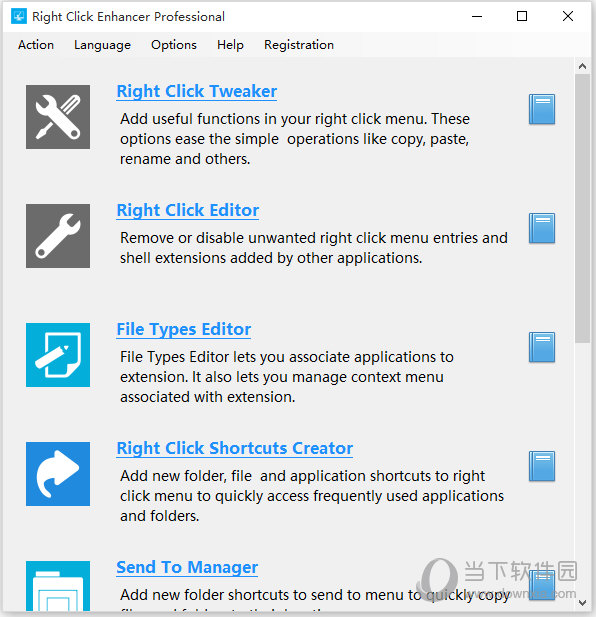Click the scrollbar down arrow
596x617 pixels.
coord(583,603)
